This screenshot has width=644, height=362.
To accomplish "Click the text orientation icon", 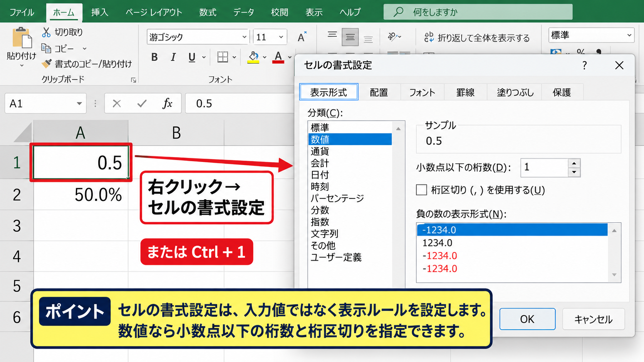I will pos(392,37).
